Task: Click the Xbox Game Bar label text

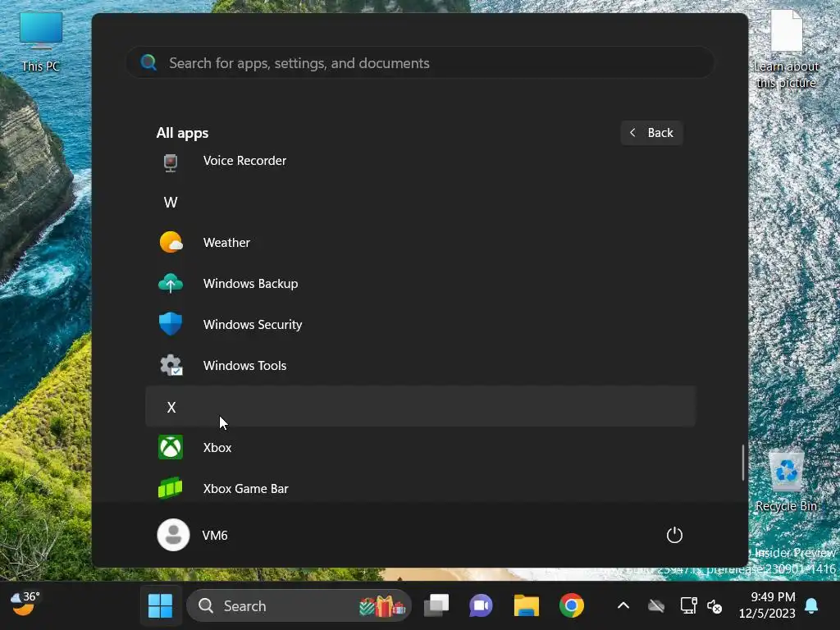Action: (245, 489)
